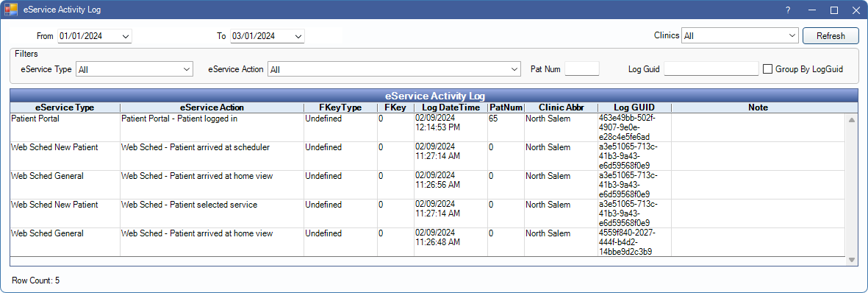Click the Note column header
868x293 pixels.
tap(758, 107)
